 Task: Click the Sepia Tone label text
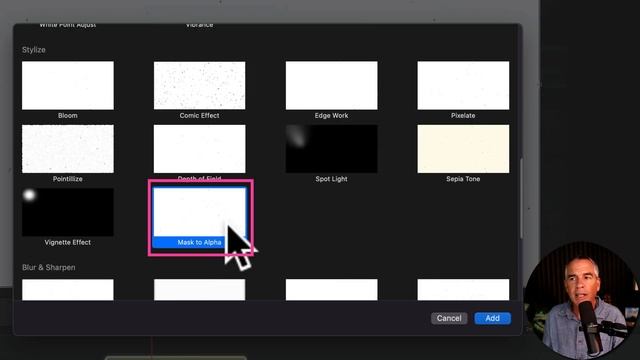(x=463, y=179)
